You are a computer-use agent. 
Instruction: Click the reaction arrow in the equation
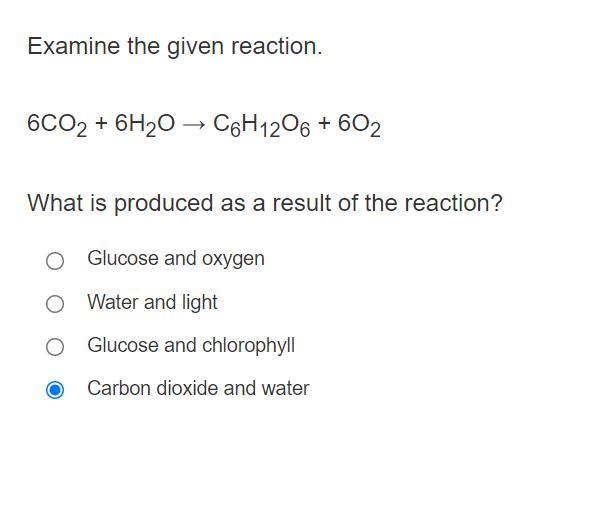point(195,125)
